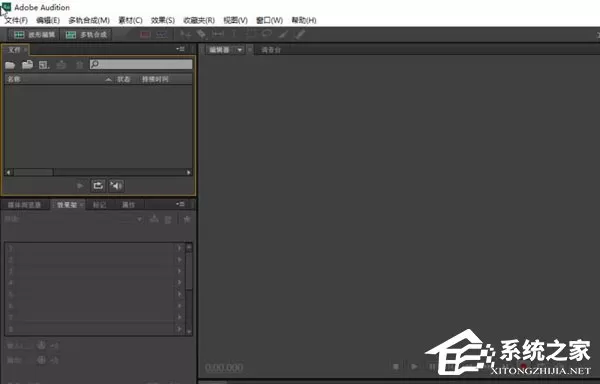Screen dimensions: 600x384
Task: Choose the Time Selection tool icon
Action: 234,34
